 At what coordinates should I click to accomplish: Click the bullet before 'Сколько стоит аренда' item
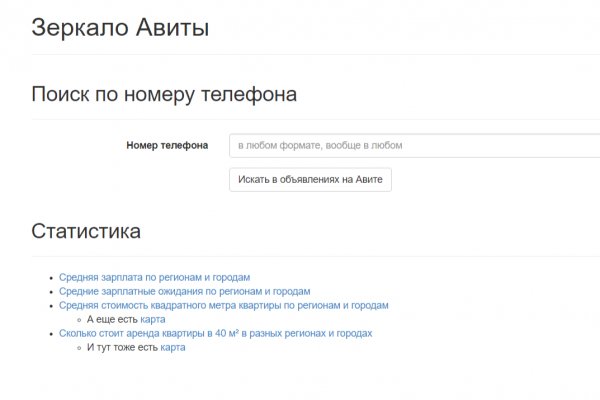pyautogui.click(x=50, y=333)
